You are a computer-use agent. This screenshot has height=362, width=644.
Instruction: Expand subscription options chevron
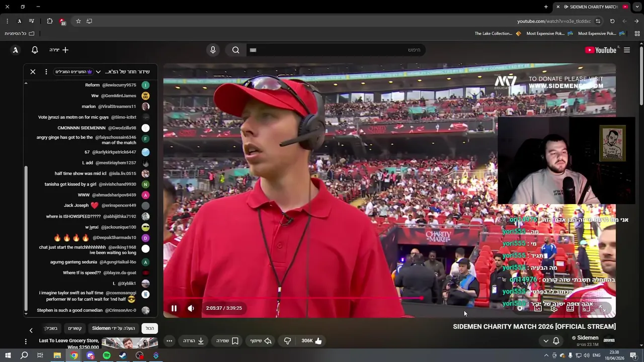click(x=546, y=341)
